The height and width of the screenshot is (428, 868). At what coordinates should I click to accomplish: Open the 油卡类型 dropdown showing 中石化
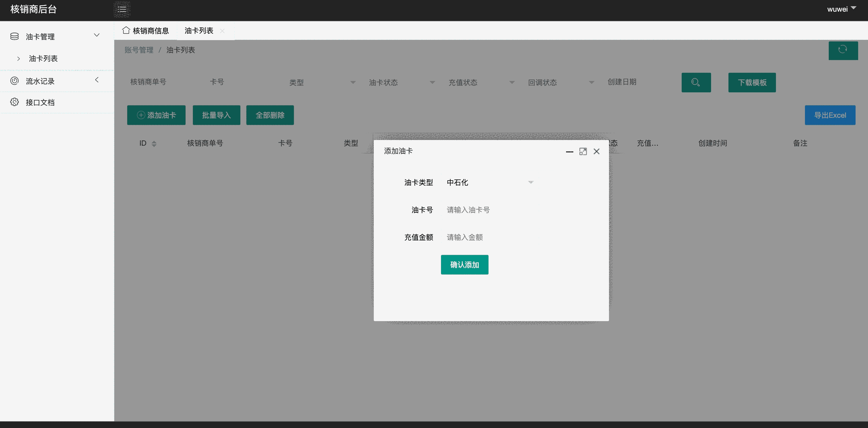tap(490, 182)
